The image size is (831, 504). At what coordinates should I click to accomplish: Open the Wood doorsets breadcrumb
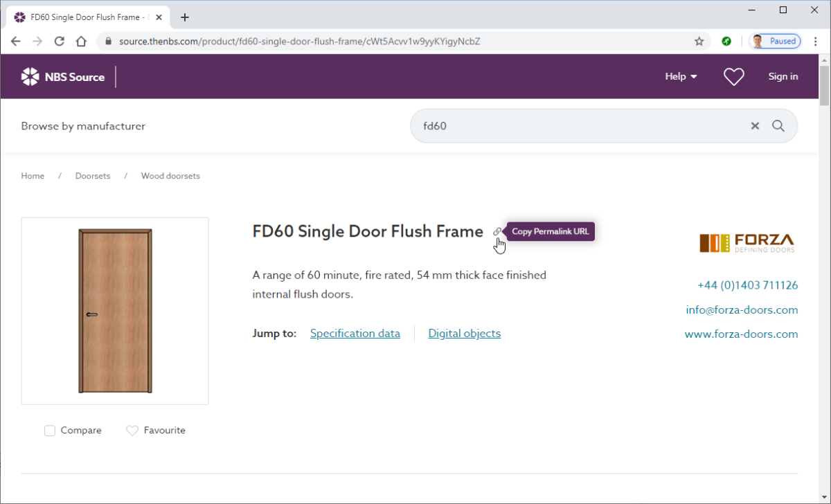coord(170,176)
